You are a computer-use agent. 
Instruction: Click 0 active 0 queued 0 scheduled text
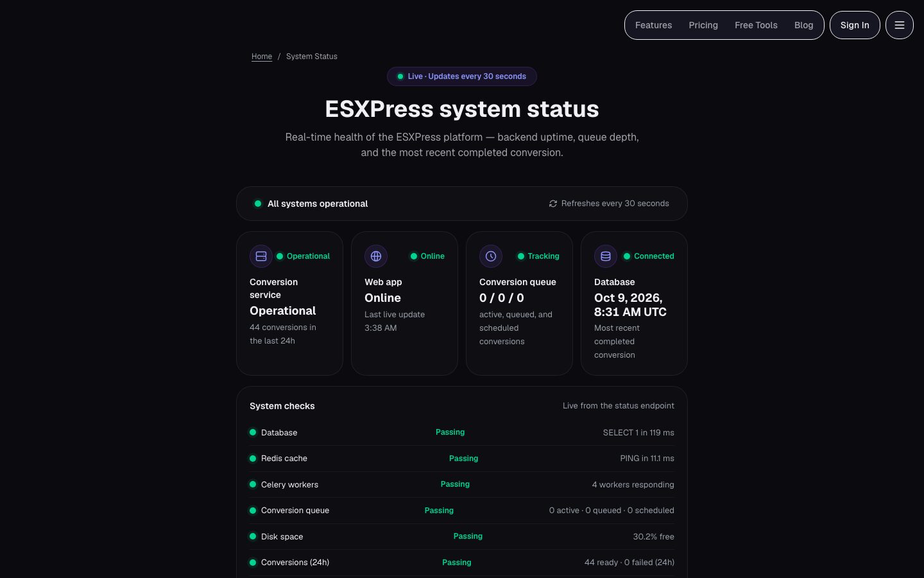tap(612, 511)
